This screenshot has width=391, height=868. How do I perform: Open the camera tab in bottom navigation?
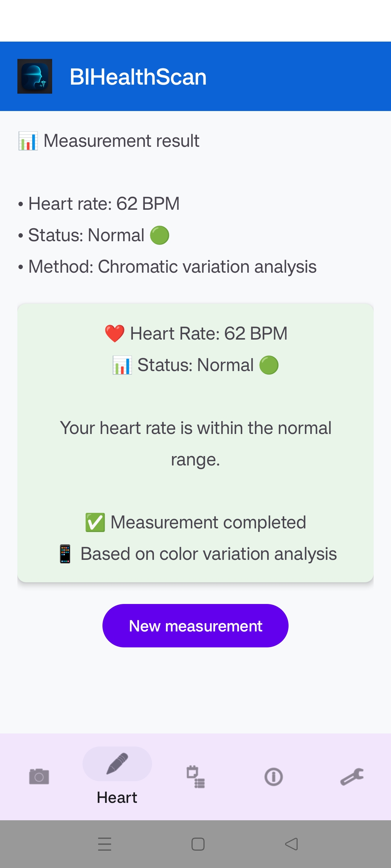coord(39,776)
